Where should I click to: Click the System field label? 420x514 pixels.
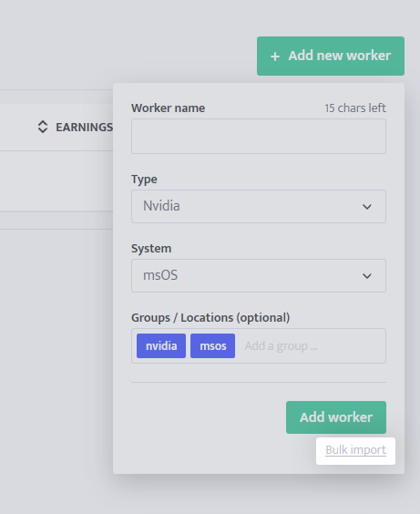151,249
